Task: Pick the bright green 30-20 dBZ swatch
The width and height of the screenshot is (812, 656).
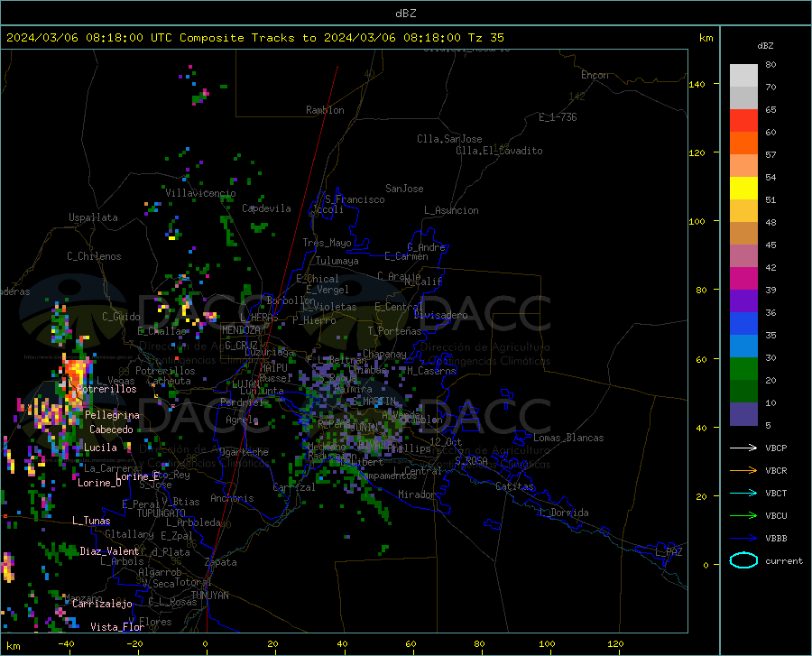Action: (743, 369)
